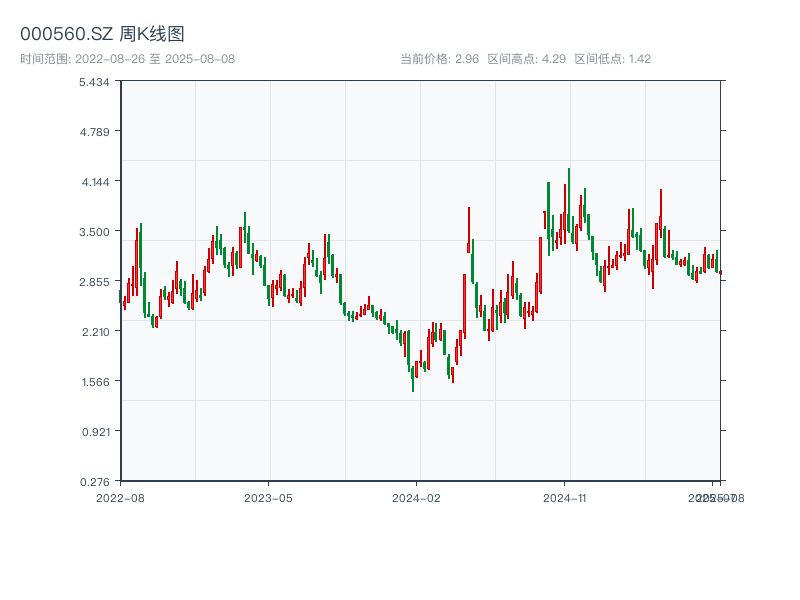The width and height of the screenshot is (800, 600).
Task: Select the 3.500 y-axis label
Action: [95, 232]
